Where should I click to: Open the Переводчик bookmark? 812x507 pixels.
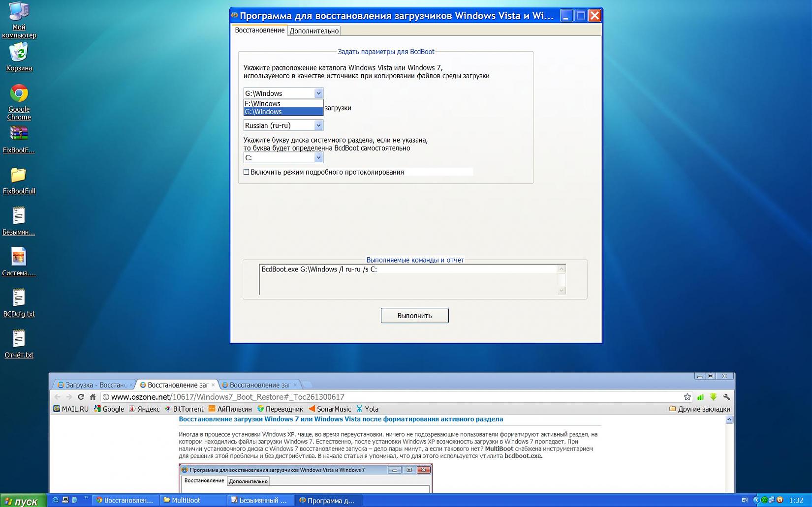[x=280, y=409]
